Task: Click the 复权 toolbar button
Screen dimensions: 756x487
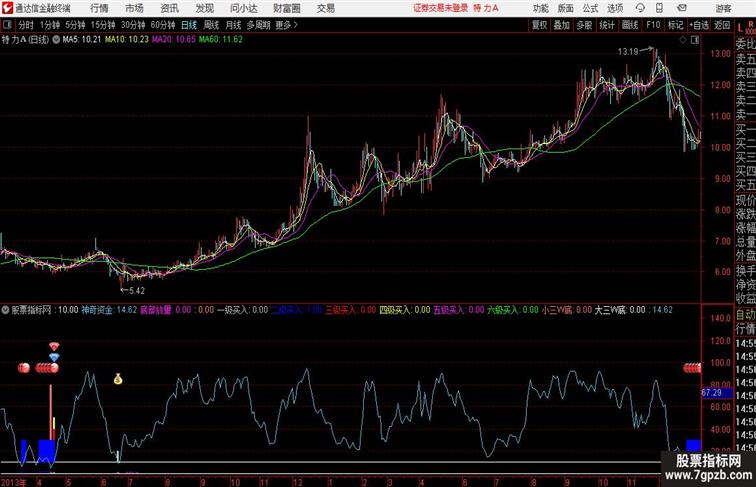Action: [540, 25]
